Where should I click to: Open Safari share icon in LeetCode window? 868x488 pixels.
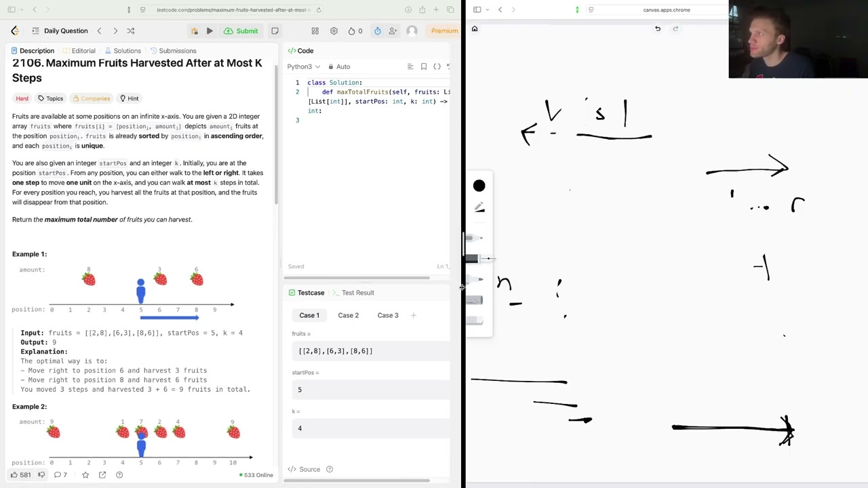tap(422, 9)
